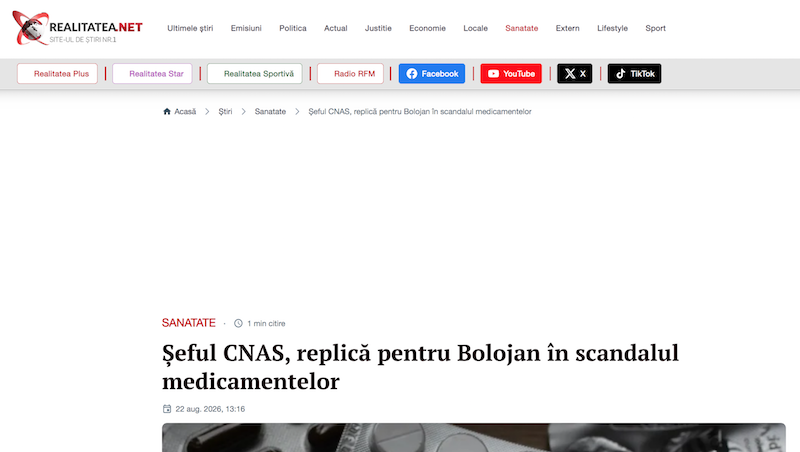Screen dimensions: 800x452
Task: Follow the Știri breadcrumb link
Action: [225, 111]
